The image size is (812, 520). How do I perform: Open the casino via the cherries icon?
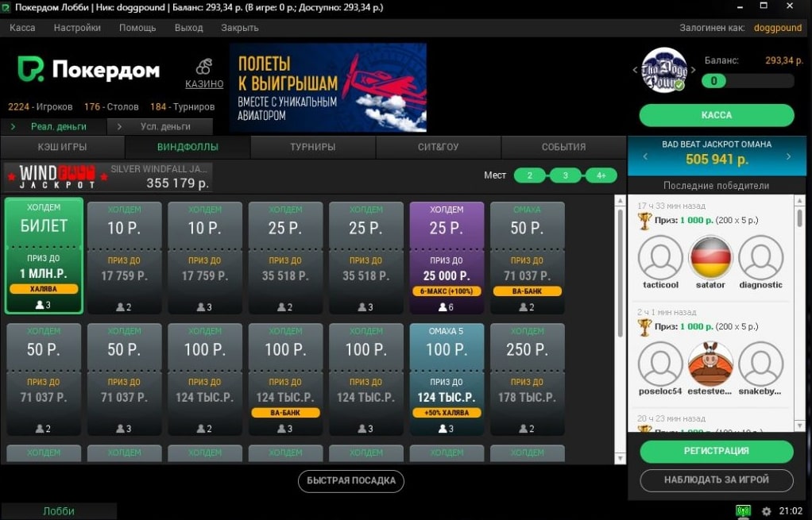click(x=204, y=66)
